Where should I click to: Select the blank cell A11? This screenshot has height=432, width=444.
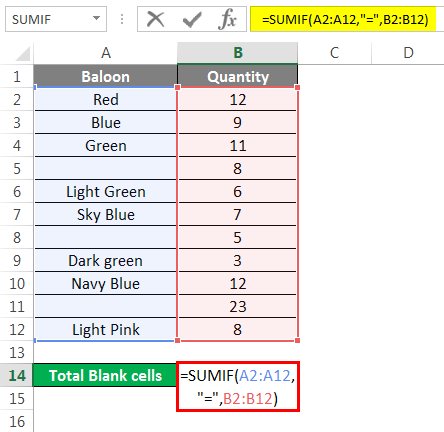coord(105,306)
